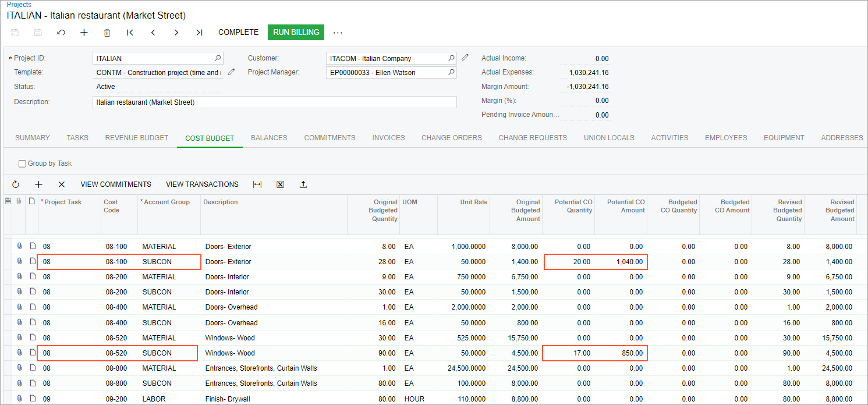Image resolution: width=868 pixels, height=405 pixels.
Task: Switch to the Revenue Budget tab
Action: pos(137,138)
